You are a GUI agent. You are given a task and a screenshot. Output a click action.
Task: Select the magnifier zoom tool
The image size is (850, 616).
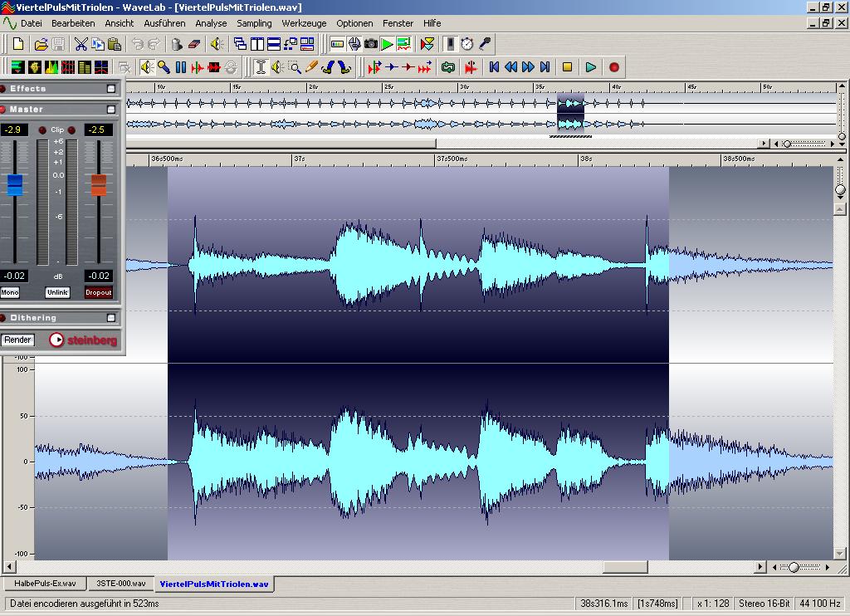tap(295, 67)
